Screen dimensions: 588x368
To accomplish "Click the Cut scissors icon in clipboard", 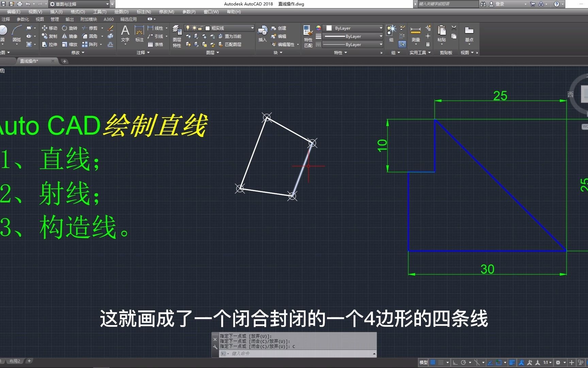I will (454, 28).
